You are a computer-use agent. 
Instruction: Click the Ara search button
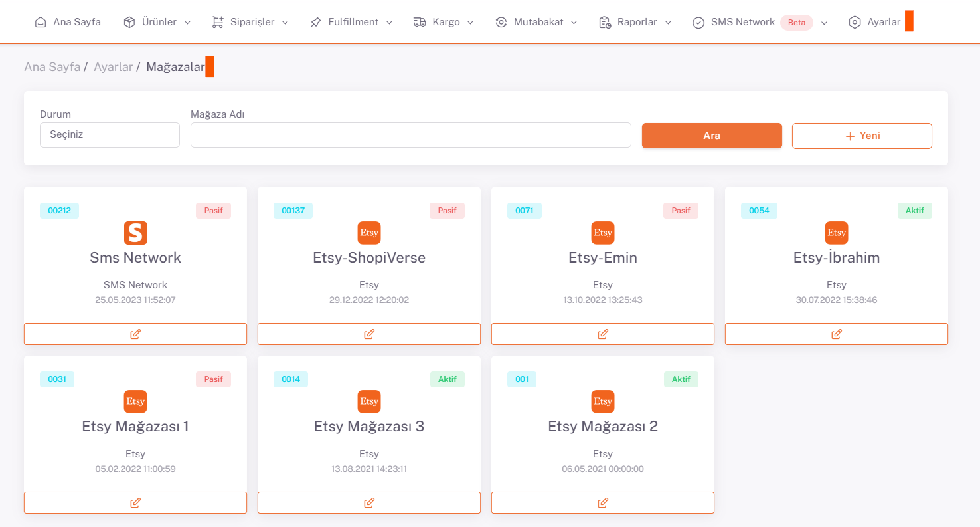(x=712, y=136)
